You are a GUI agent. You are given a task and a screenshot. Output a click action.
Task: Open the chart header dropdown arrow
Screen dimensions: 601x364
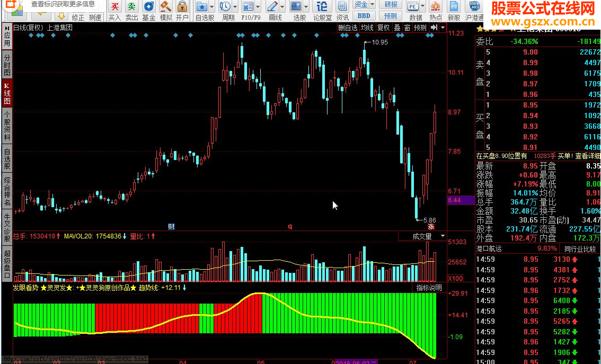443,28
